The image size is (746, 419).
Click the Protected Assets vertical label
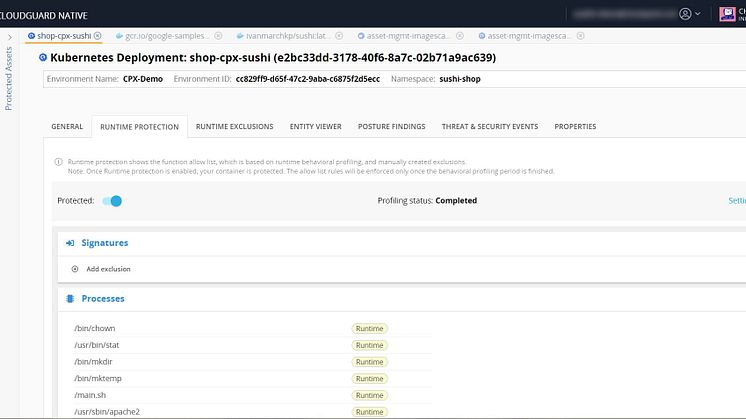click(x=9, y=78)
